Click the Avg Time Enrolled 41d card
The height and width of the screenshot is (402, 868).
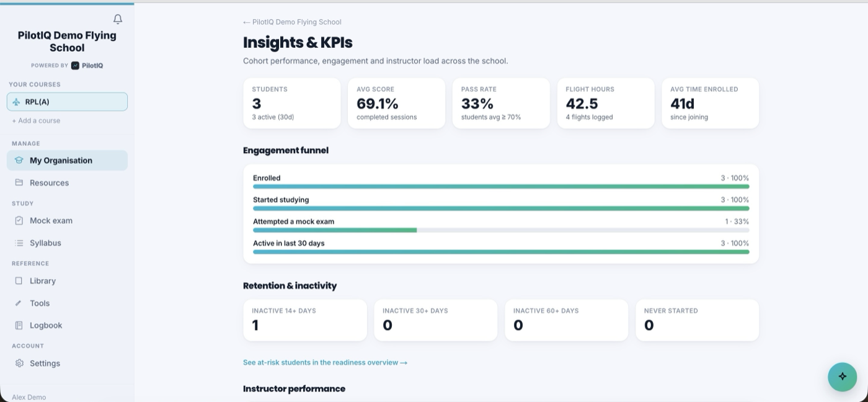710,103
